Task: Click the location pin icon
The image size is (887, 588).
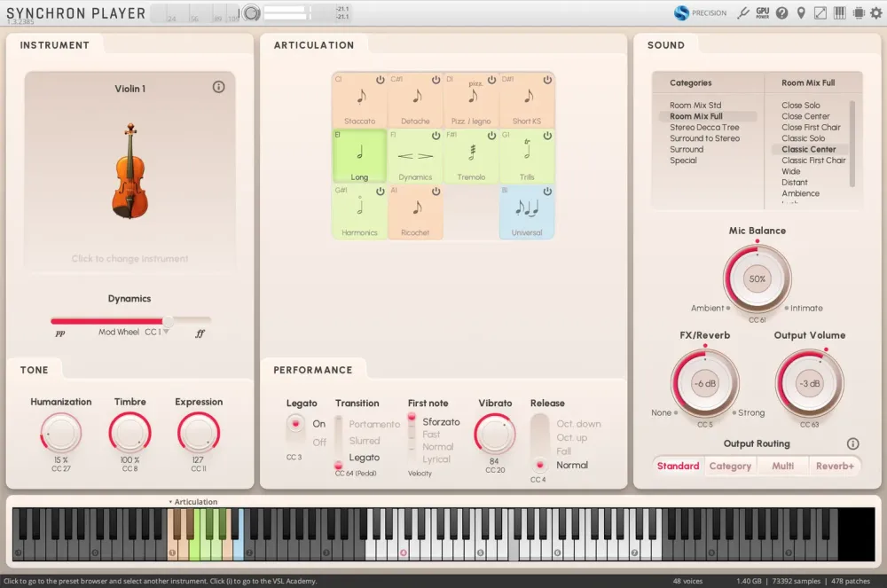Action: click(x=801, y=12)
